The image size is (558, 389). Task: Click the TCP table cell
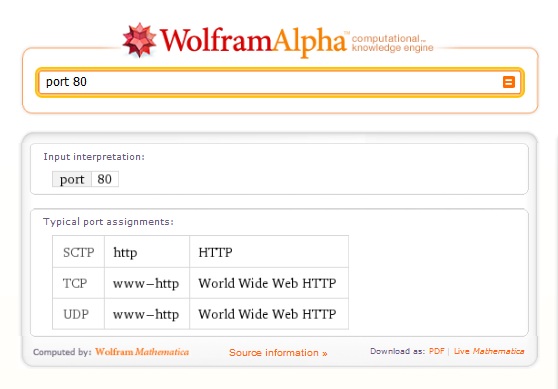[x=79, y=283]
